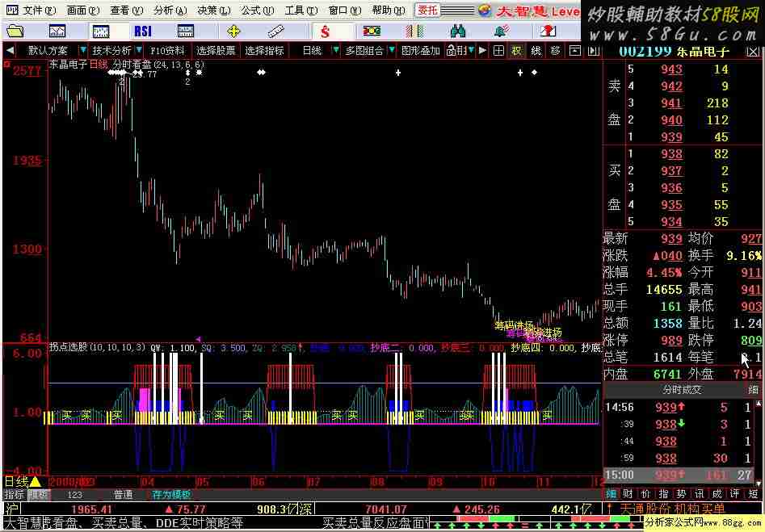Click the 移 move chart button
This screenshot has width=765, height=532.
555,50
